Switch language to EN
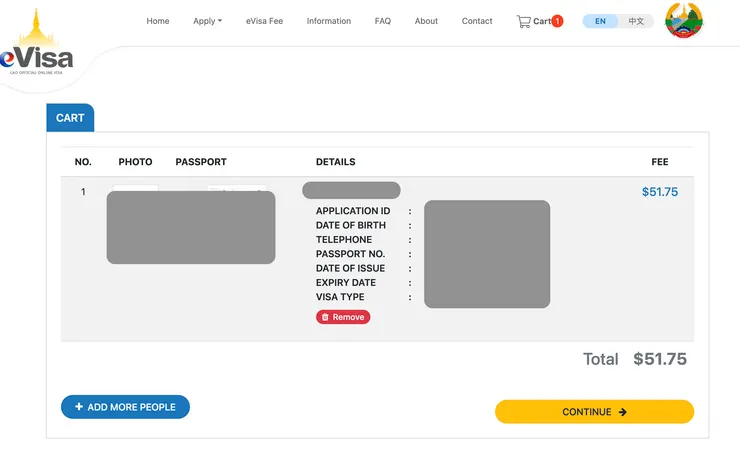This screenshot has width=740, height=449. coord(600,21)
